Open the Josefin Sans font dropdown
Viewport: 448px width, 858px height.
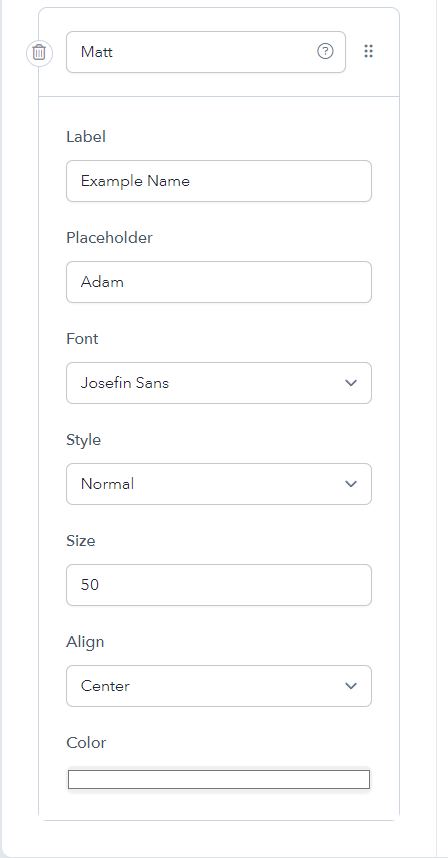click(219, 383)
